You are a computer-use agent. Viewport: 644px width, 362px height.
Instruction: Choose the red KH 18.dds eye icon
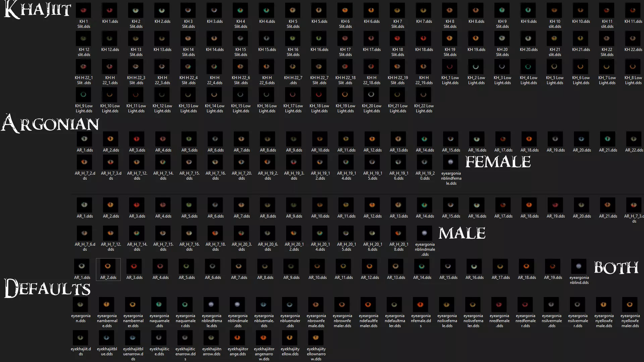(x=424, y=39)
